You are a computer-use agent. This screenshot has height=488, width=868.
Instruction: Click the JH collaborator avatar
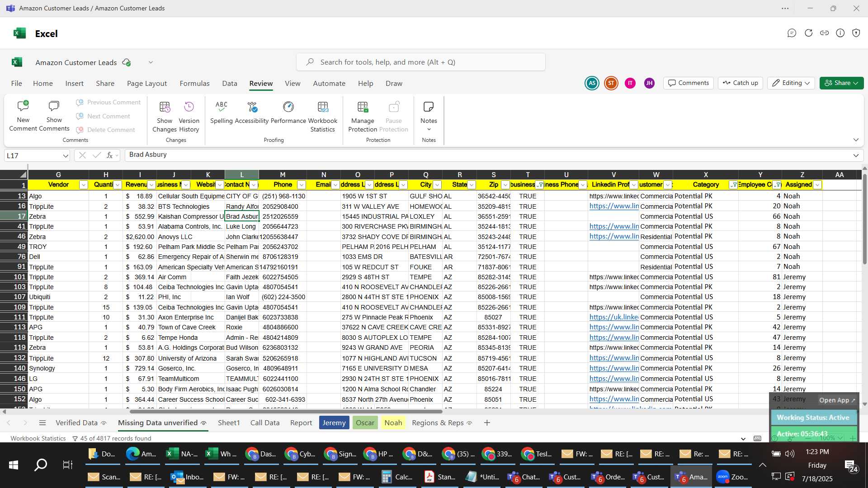649,83
